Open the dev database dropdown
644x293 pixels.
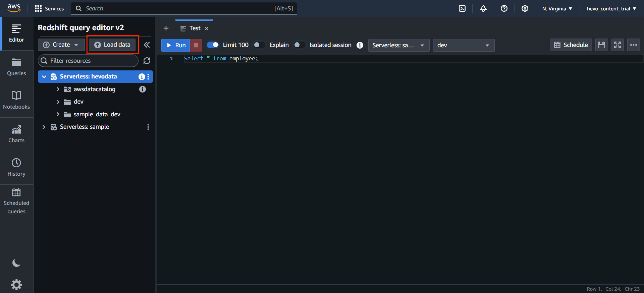(464, 45)
